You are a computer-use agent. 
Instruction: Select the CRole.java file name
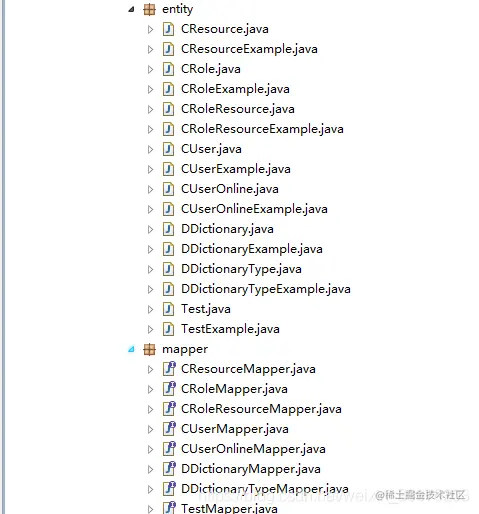(211, 69)
